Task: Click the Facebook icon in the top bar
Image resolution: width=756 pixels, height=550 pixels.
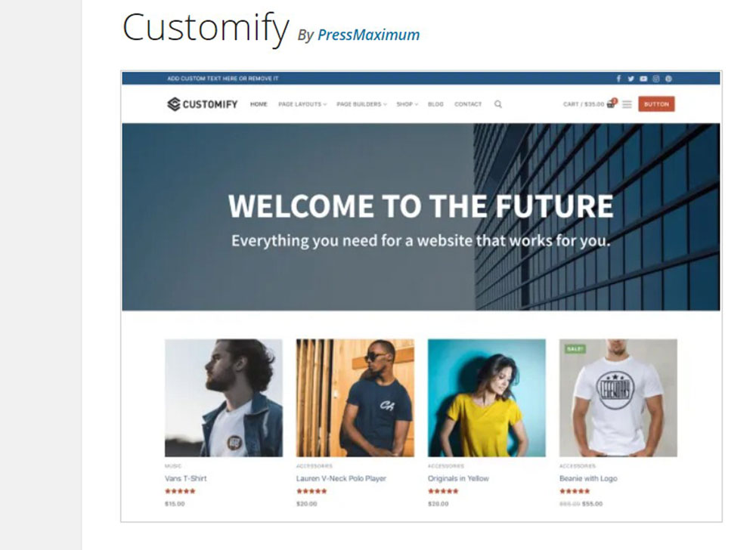Action: point(618,79)
